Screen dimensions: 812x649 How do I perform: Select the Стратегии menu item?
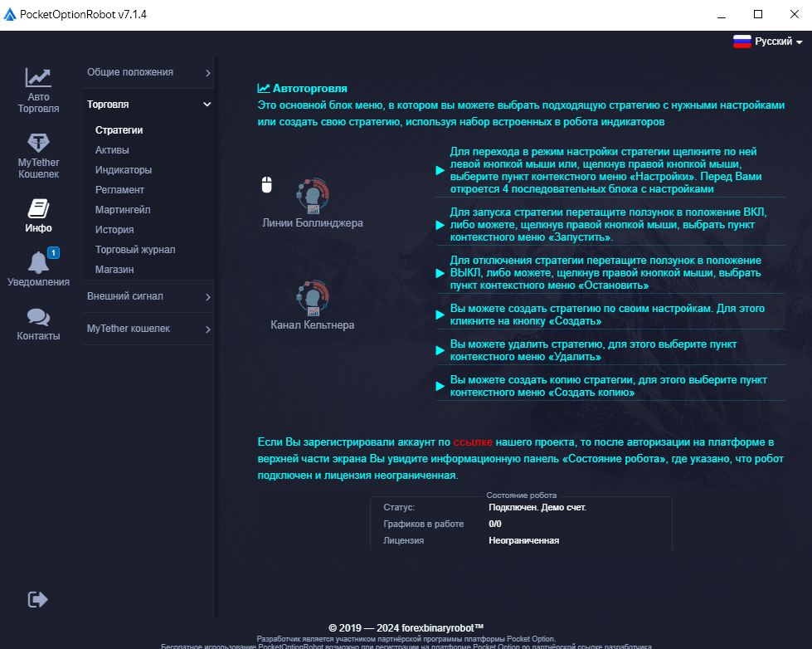119,130
